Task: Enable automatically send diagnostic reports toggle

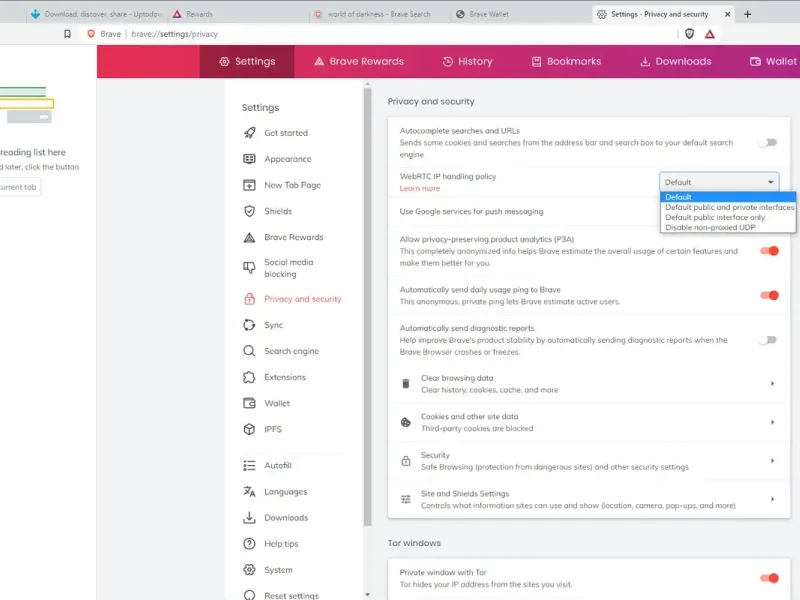Action: 768,340
